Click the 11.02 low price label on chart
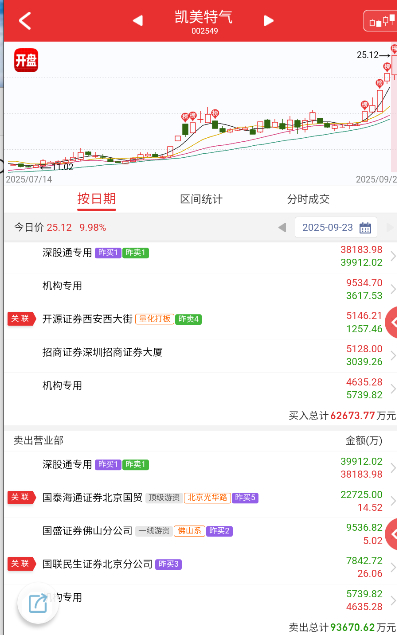This screenshot has width=397, height=635. (x=62, y=167)
